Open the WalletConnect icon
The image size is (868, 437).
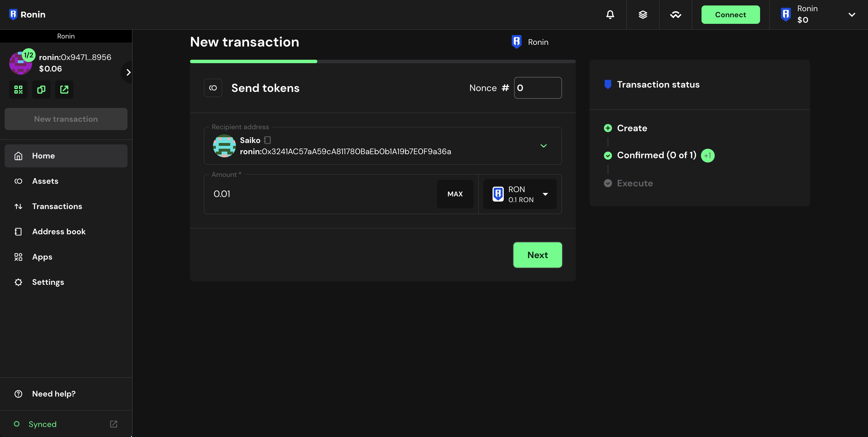coord(676,14)
